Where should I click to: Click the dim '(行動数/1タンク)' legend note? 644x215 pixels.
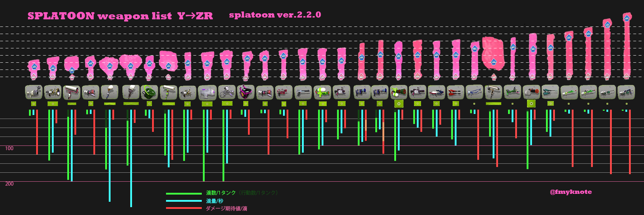tap(258, 193)
